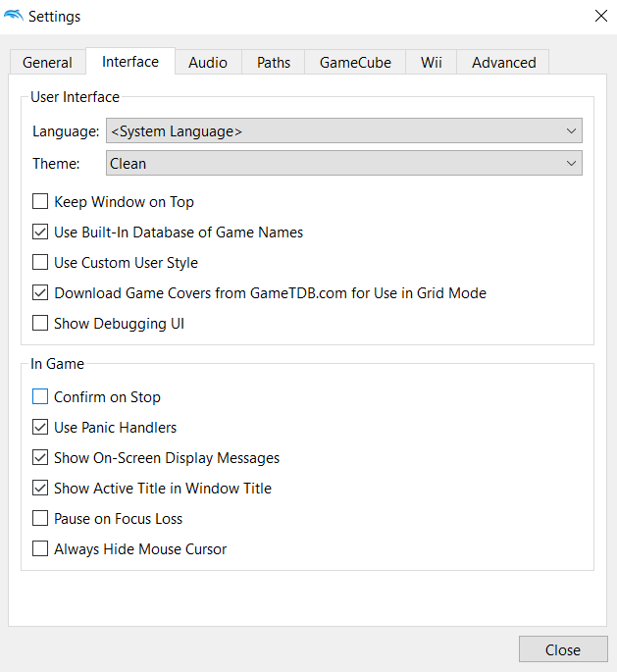Close the Settings window with X icon
The height and width of the screenshot is (672, 617).
pyautogui.click(x=600, y=16)
